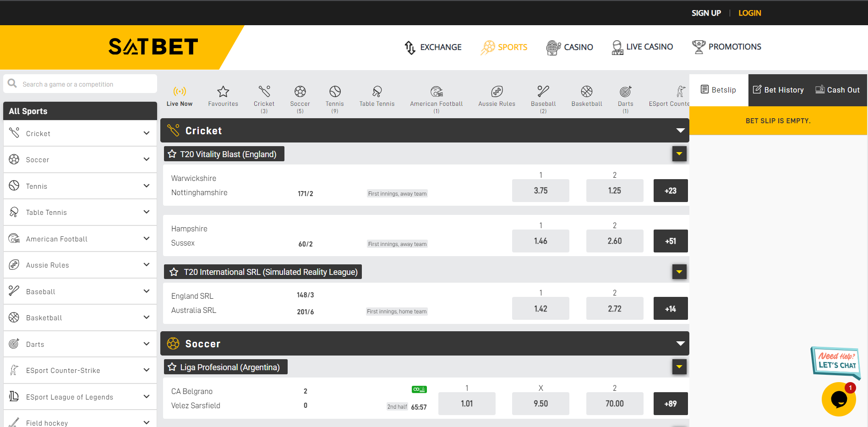
Task: Filter live events by Tennis icon
Action: (x=335, y=91)
